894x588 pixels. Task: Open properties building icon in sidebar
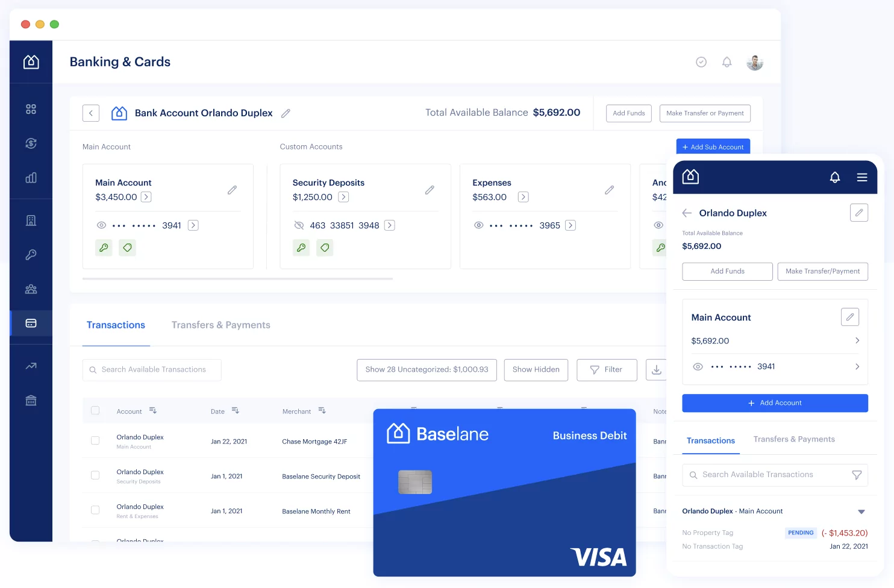(31, 220)
